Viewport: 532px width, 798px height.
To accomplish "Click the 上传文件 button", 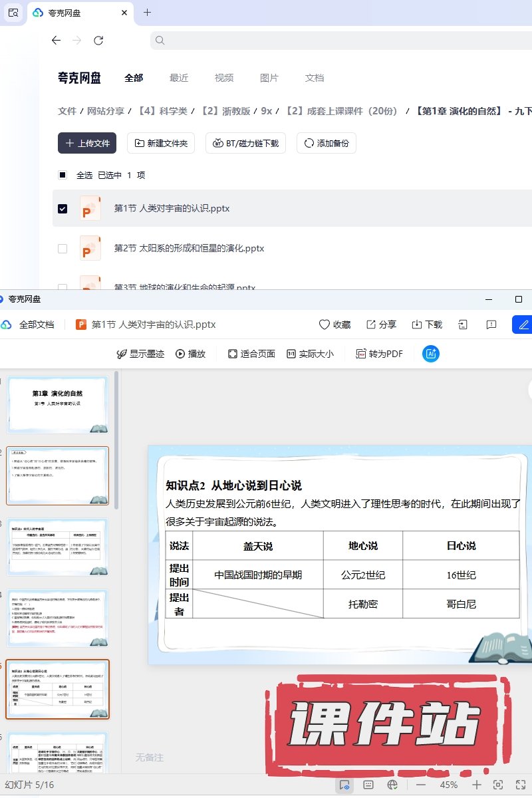I will coord(87,143).
